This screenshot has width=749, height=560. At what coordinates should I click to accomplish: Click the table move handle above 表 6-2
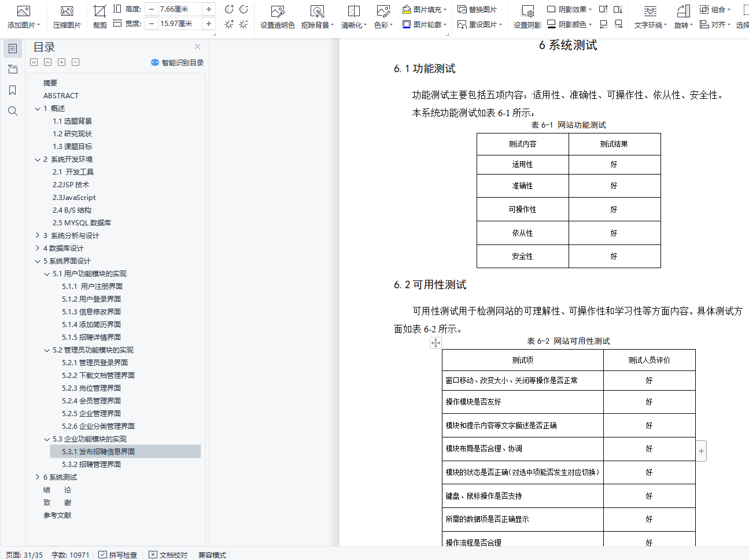pos(436,343)
